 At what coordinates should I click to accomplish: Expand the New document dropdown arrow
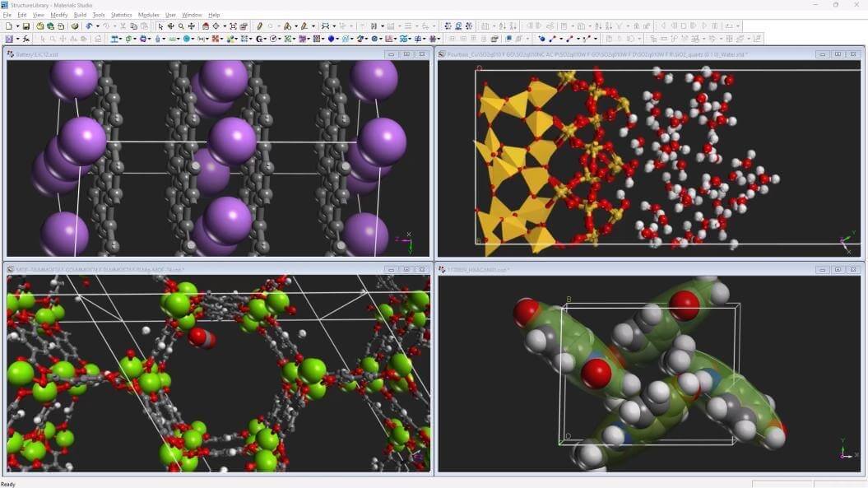pos(16,26)
